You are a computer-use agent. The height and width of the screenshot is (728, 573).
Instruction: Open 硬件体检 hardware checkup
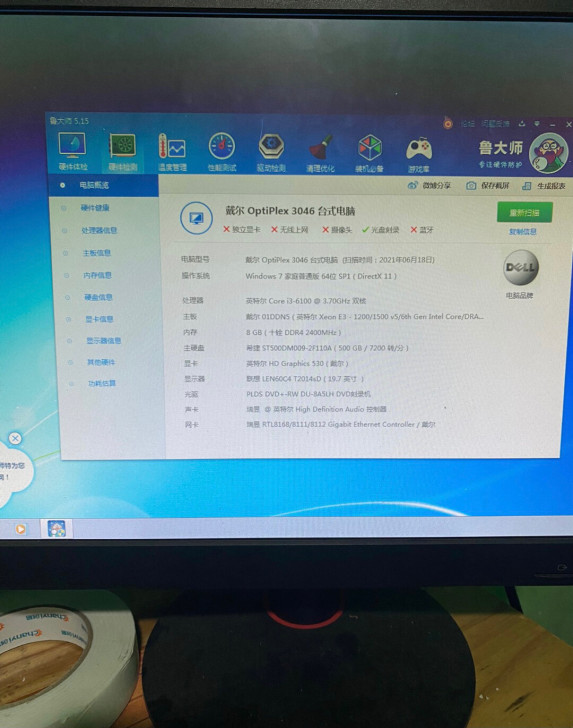[x=72, y=151]
